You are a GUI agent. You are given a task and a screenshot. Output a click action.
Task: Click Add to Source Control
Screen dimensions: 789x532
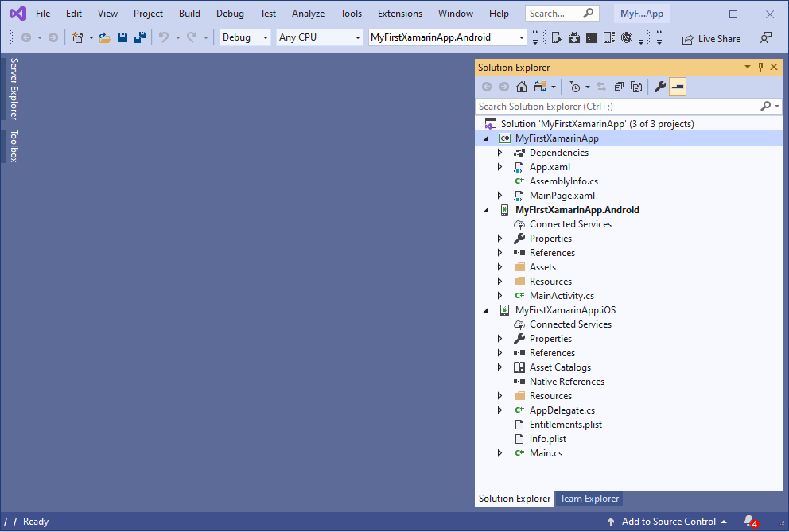pos(668,522)
